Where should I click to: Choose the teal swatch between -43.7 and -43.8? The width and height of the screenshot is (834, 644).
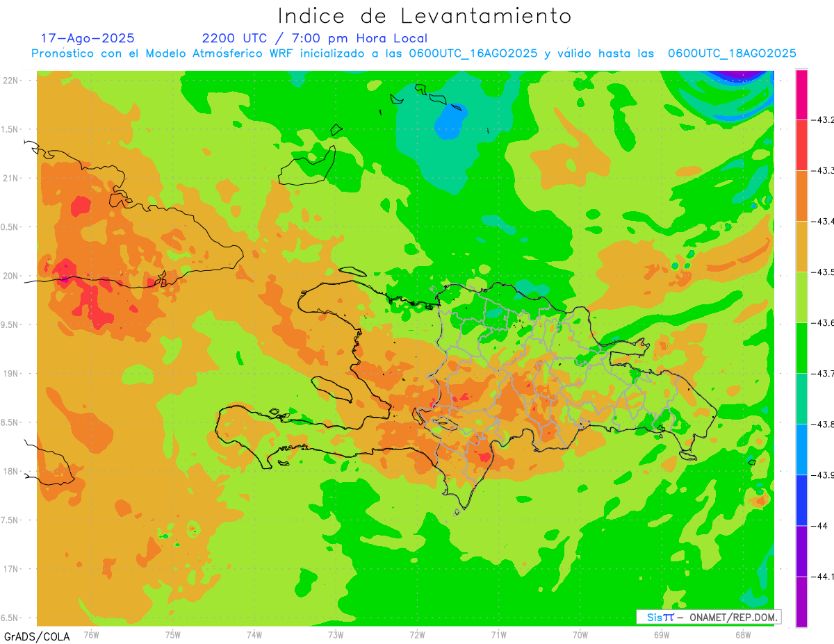[801, 399]
